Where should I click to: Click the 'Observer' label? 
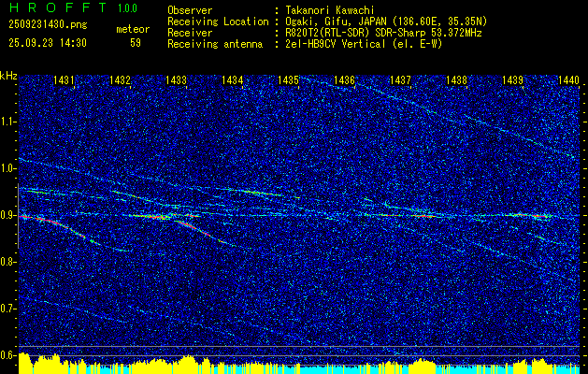point(190,10)
